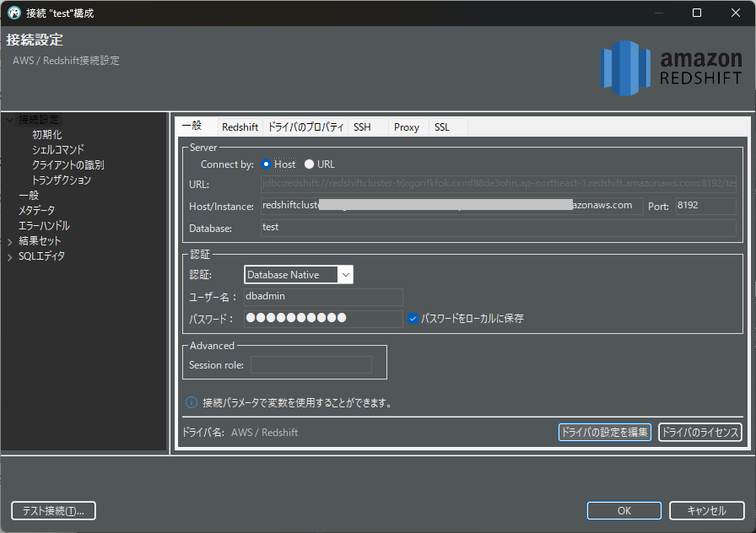Select メタデータ in the left tree
Screen dimensions: 756x533
coord(36,211)
